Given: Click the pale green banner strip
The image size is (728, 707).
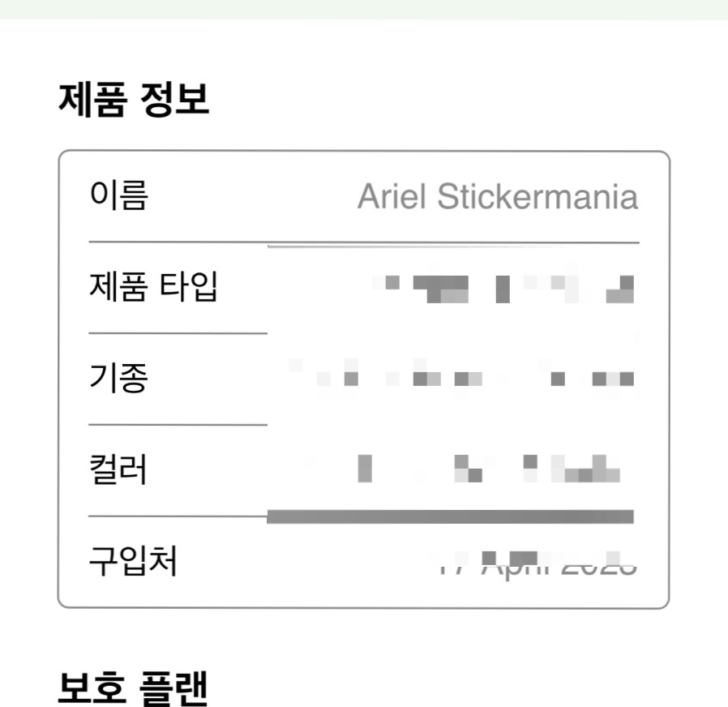Looking at the screenshot, I should [364, 9].
